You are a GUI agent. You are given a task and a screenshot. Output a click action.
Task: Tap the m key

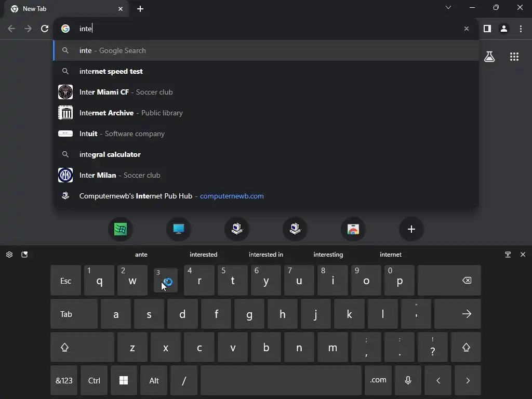click(x=332, y=347)
